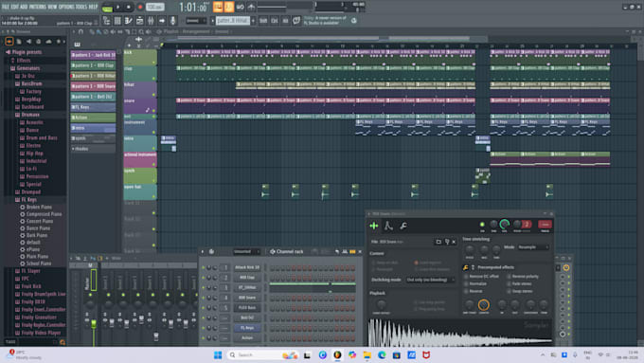The width and height of the screenshot is (644, 363).
Task: Open the snap setting dropdown in toolbar
Action: point(196,21)
